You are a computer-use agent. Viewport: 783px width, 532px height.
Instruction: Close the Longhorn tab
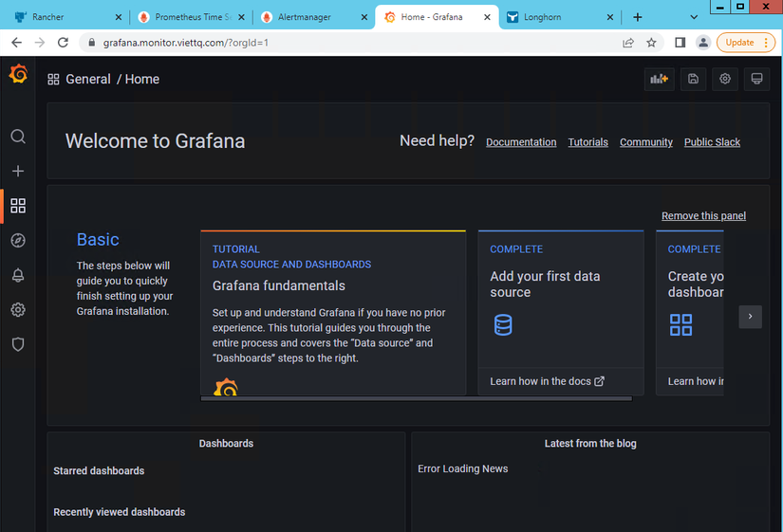point(609,17)
